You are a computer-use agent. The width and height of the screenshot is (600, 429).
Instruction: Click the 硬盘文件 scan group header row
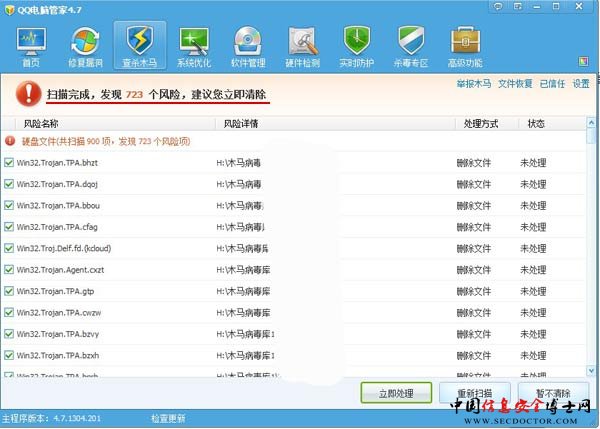click(x=293, y=141)
